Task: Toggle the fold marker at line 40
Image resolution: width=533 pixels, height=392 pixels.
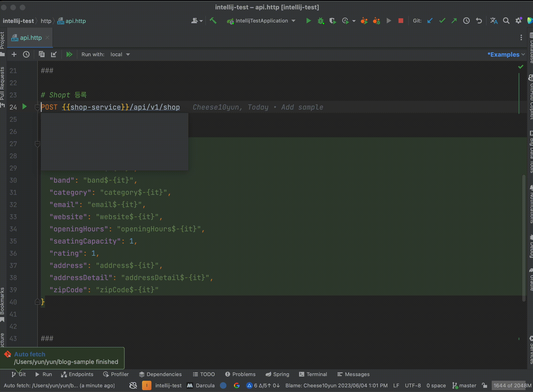Action: pyautogui.click(x=37, y=302)
